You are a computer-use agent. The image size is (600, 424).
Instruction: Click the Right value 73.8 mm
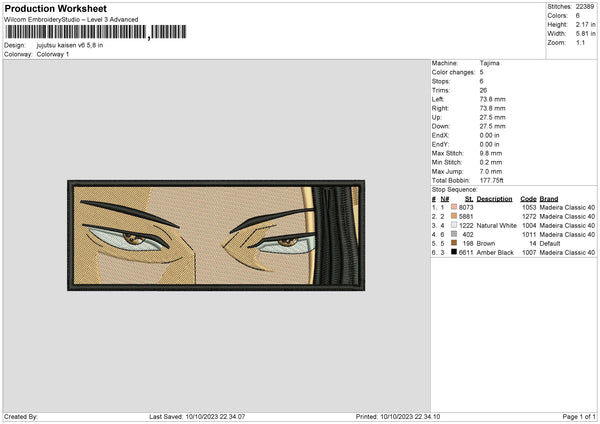click(492, 108)
